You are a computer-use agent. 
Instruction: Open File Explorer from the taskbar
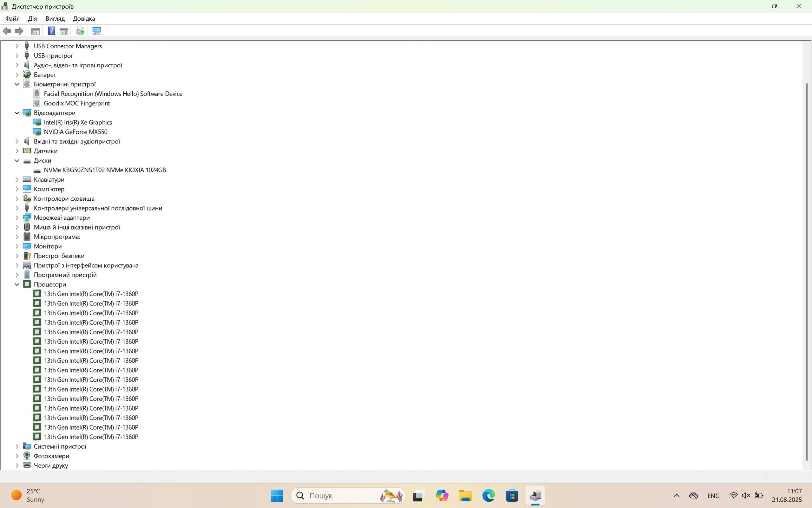[465, 496]
